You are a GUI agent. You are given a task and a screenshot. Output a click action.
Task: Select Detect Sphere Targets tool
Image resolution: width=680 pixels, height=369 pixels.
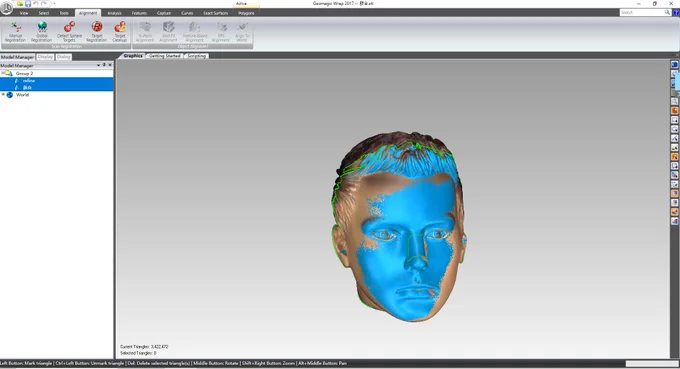coord(69,32)
